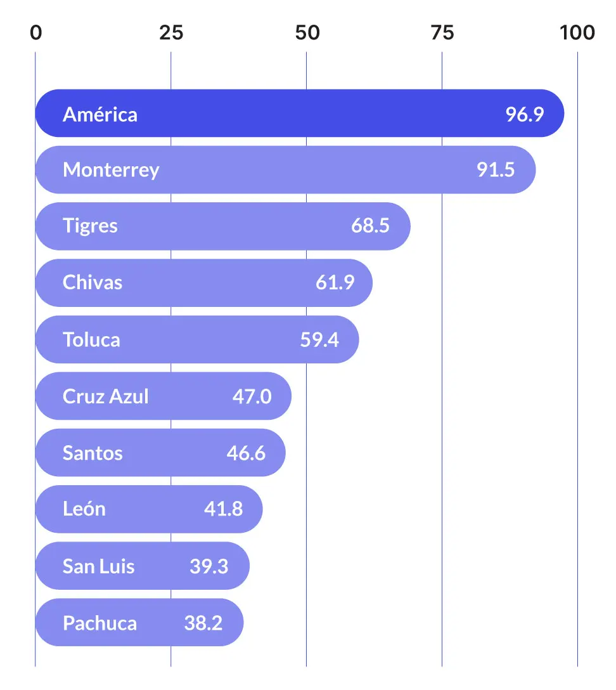Click the 47.0 value label
Screen dimensions: 616x690
click(x=252, y=396)
